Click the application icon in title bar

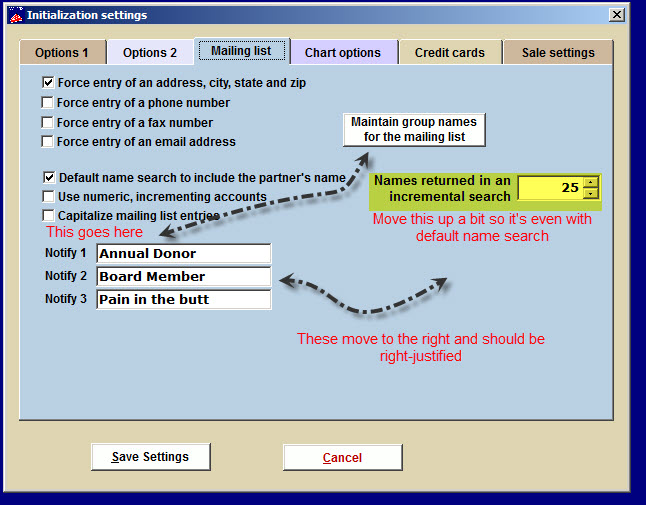[x=14, y=15]
